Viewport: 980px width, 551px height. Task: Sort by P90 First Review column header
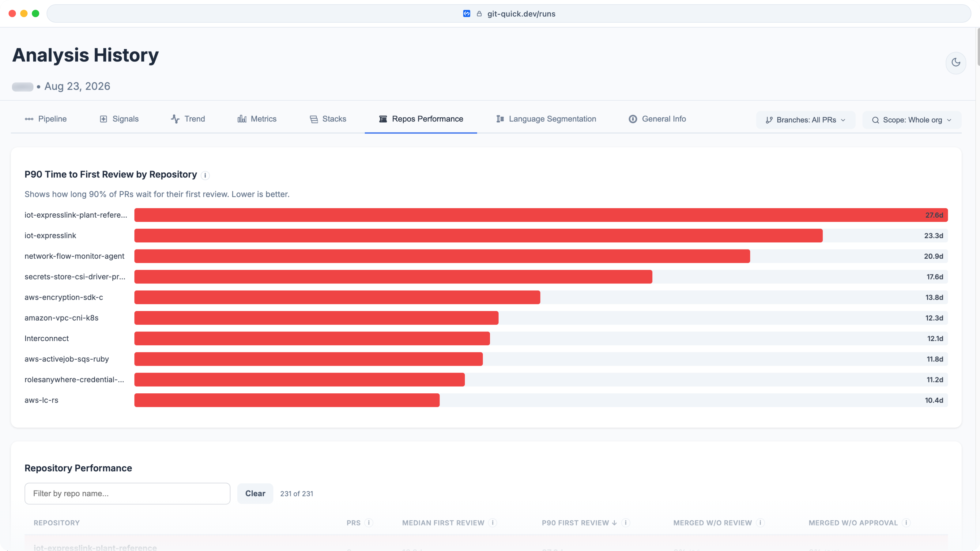point(579,523)
